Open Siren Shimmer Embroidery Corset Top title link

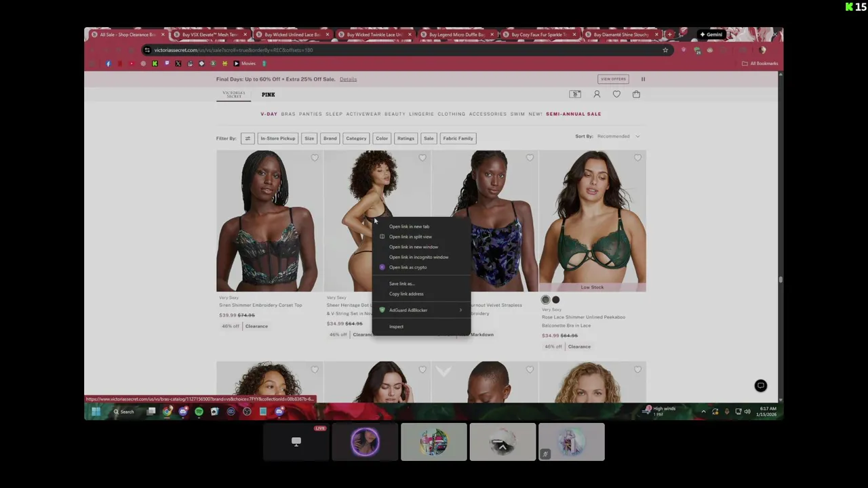[x=260, y=305]
